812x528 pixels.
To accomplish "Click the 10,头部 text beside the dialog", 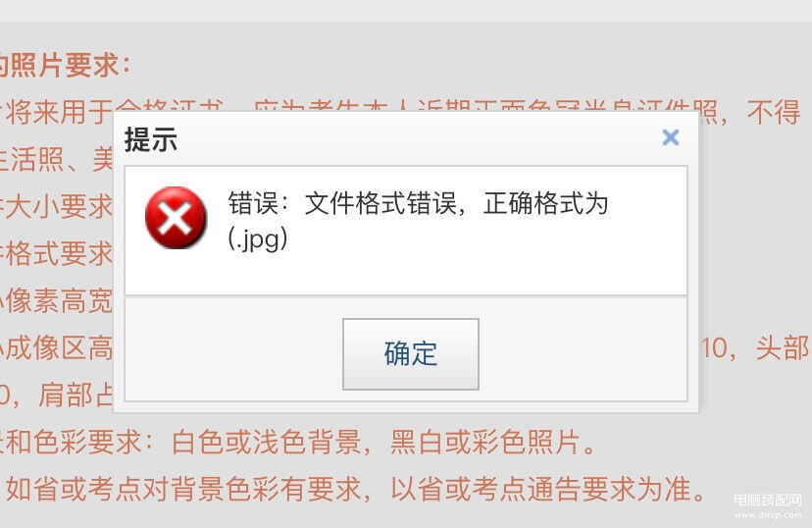I will click(755, 347).
